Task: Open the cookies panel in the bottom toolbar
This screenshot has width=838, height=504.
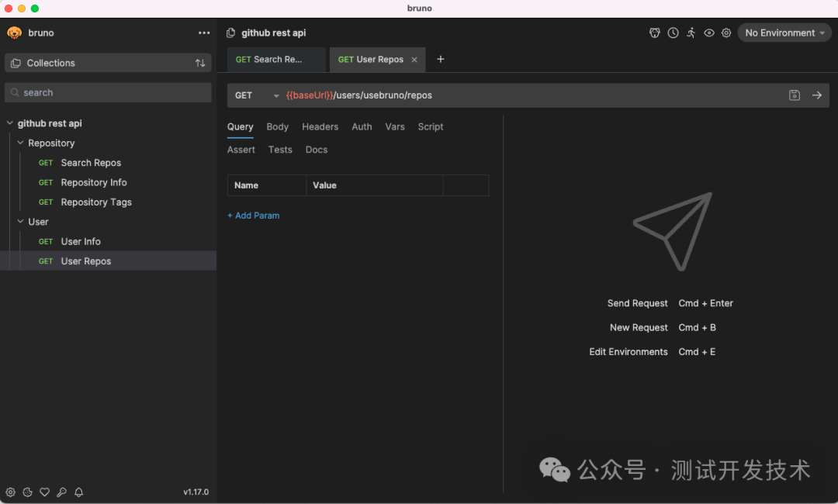Action: point(27,492)
